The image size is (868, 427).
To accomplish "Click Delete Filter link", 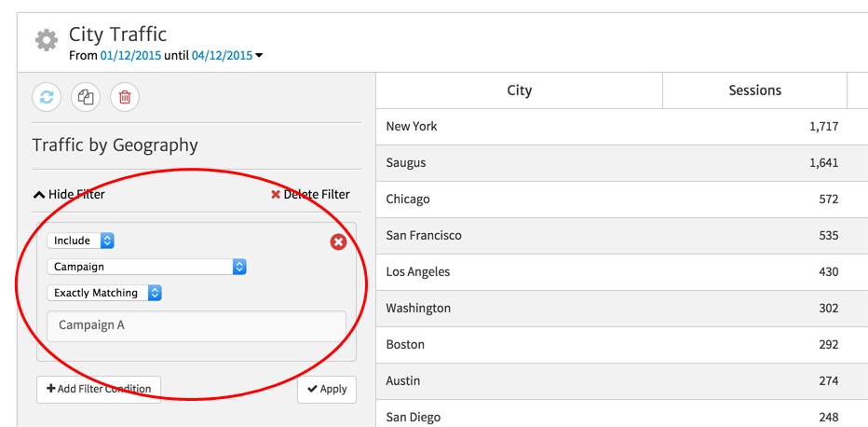I will pos(310,195).
